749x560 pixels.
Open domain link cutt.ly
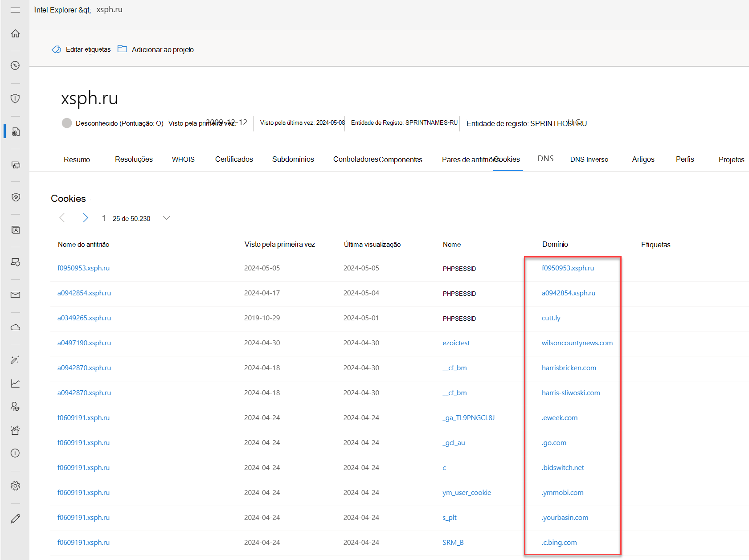coord(551,318)
